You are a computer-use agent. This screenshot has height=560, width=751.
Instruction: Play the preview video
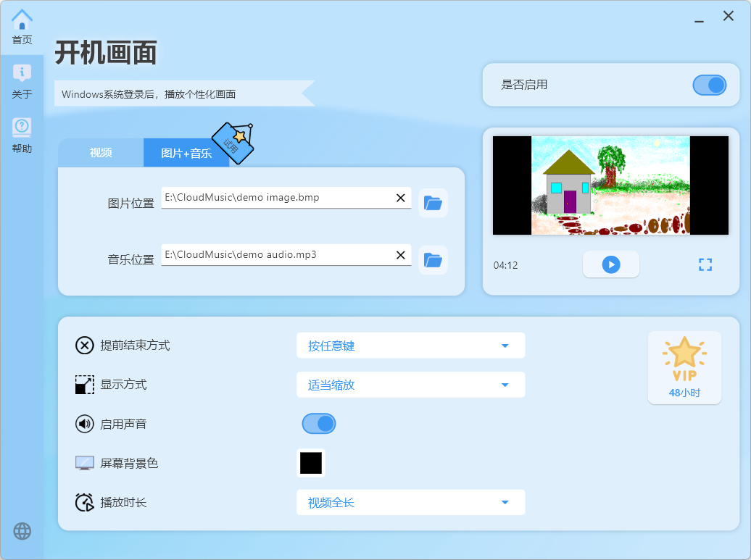611,265
